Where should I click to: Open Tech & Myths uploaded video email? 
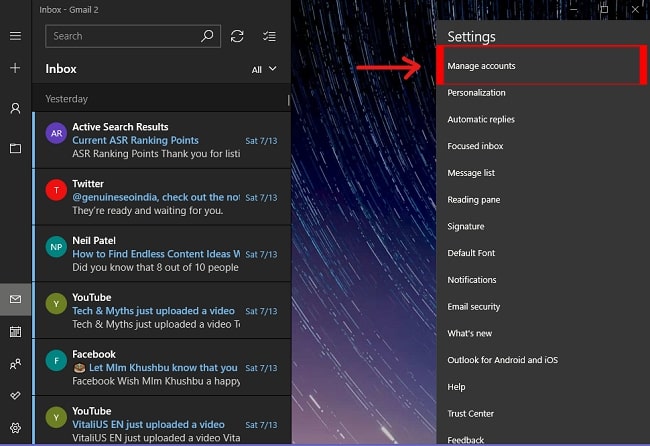[162, 310]
